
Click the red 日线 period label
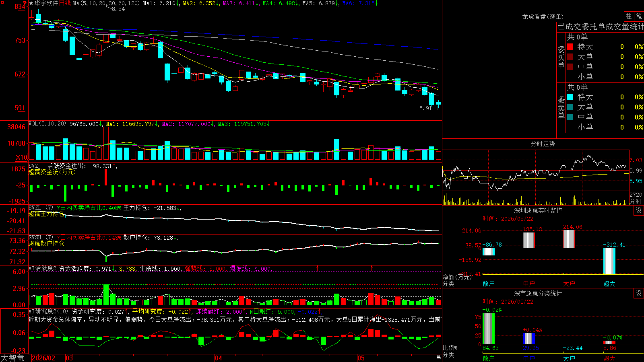tap(65, 3)
